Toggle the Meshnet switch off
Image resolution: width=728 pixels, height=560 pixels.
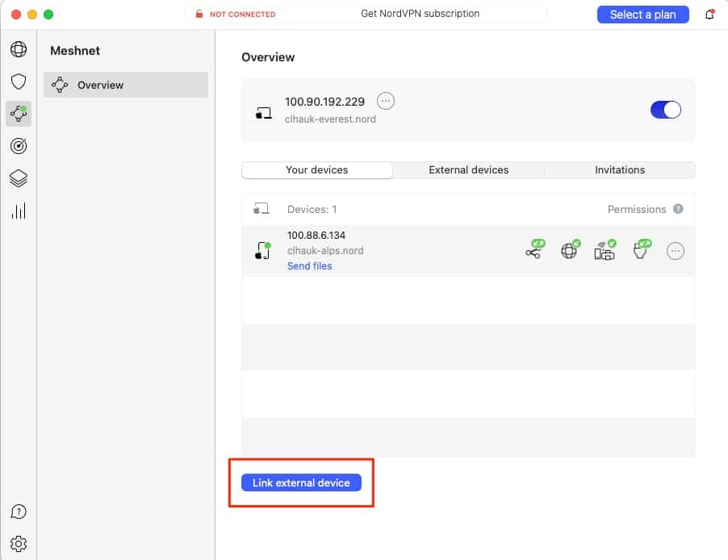[665, 110]
